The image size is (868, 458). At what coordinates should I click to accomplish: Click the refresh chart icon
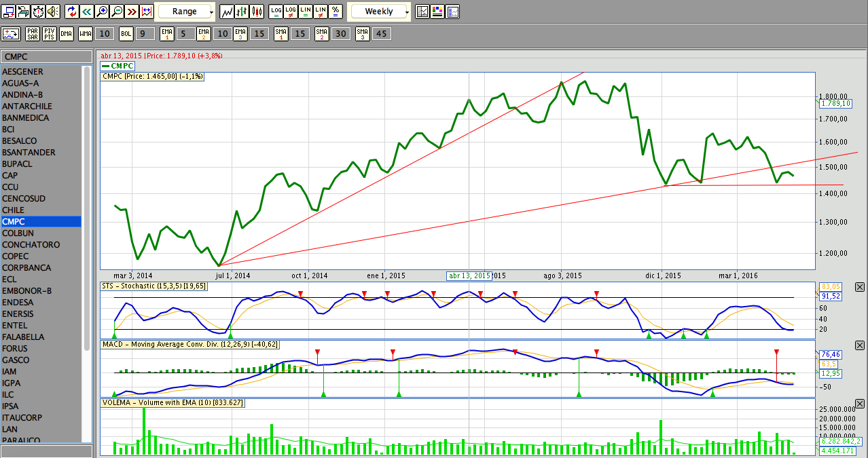pyautogui.click(x=72, y=12)
